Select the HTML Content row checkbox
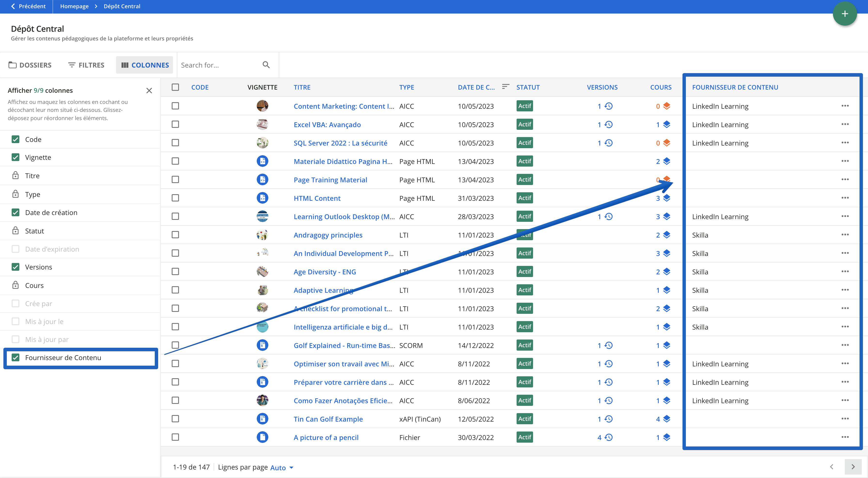The image size is (868, 478). click(175, 198)
